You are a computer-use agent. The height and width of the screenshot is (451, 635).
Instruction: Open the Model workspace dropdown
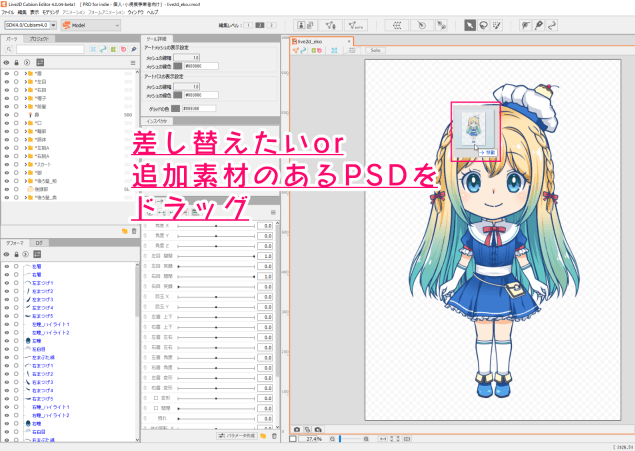(x=91, y=25)
